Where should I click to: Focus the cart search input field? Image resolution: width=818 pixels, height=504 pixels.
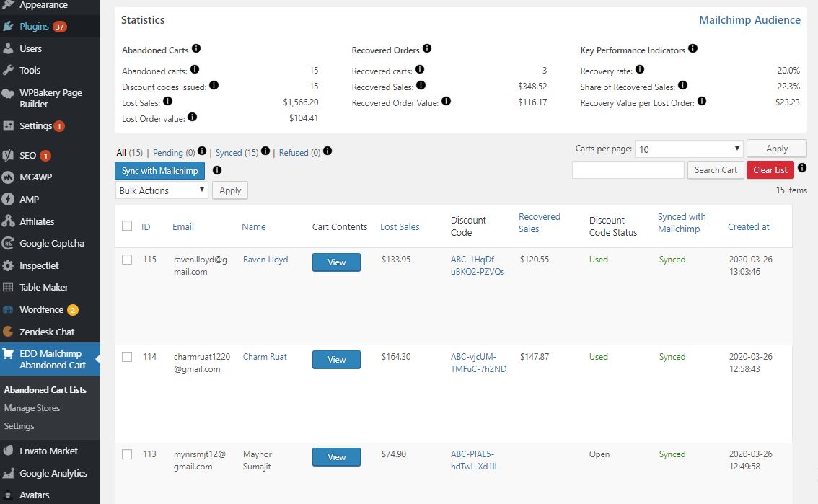point(628,170)
